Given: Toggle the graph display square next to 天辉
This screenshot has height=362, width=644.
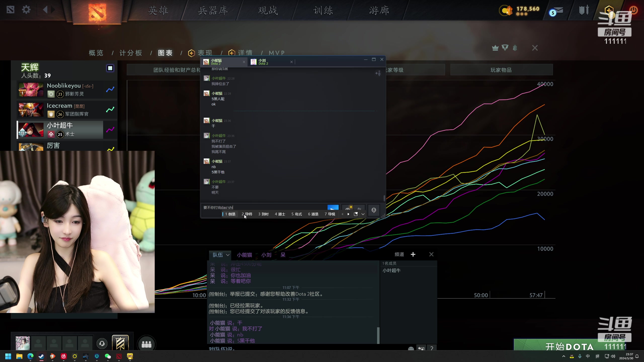Looking at the screenshot, I should click(110, 68).
